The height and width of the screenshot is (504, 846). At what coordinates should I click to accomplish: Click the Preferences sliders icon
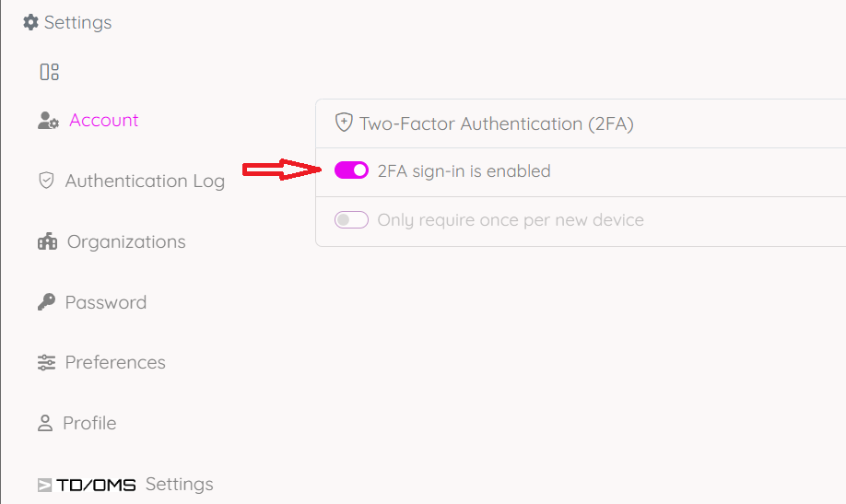[46, 363]
